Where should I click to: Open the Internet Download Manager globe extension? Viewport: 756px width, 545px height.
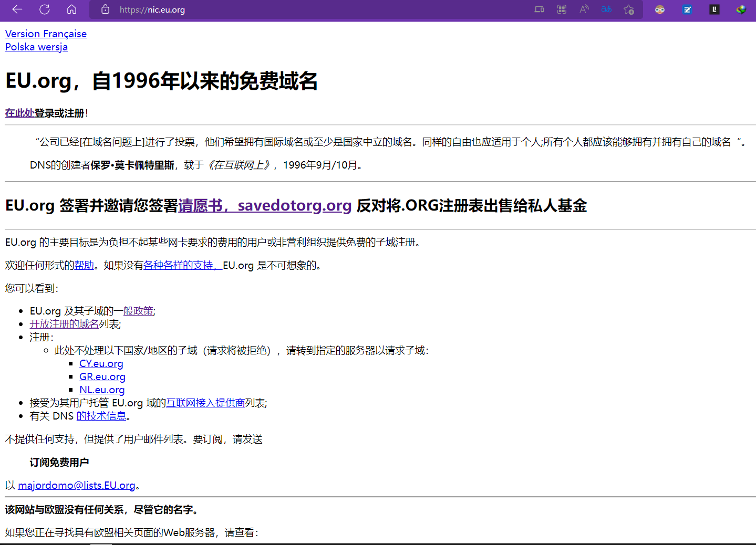pyautogui.click(x=741, y=9)
